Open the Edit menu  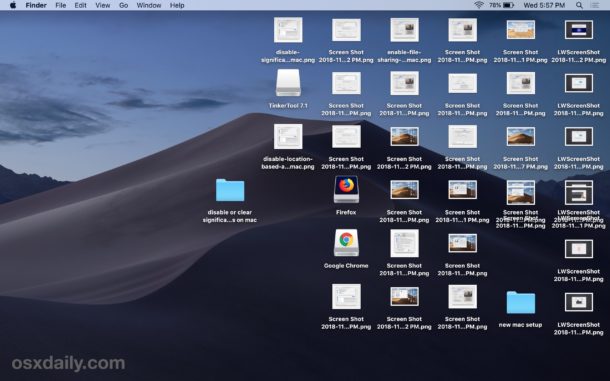coord(81,5)
